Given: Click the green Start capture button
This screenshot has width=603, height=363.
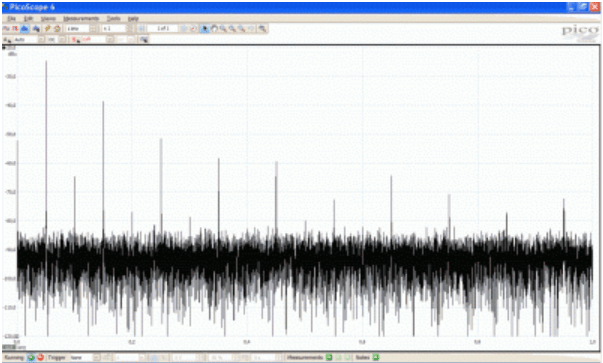Looking at the screenshot, I should pos(31,358).
